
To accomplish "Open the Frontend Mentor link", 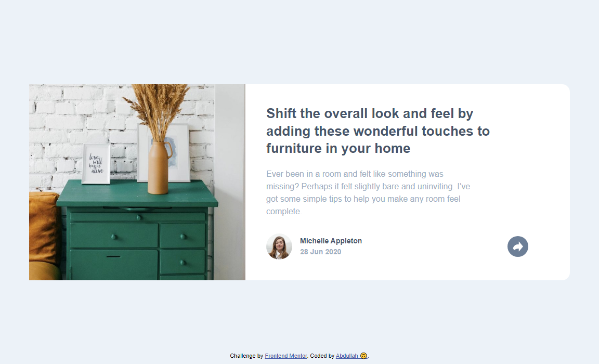I will [x=285, y=356].
